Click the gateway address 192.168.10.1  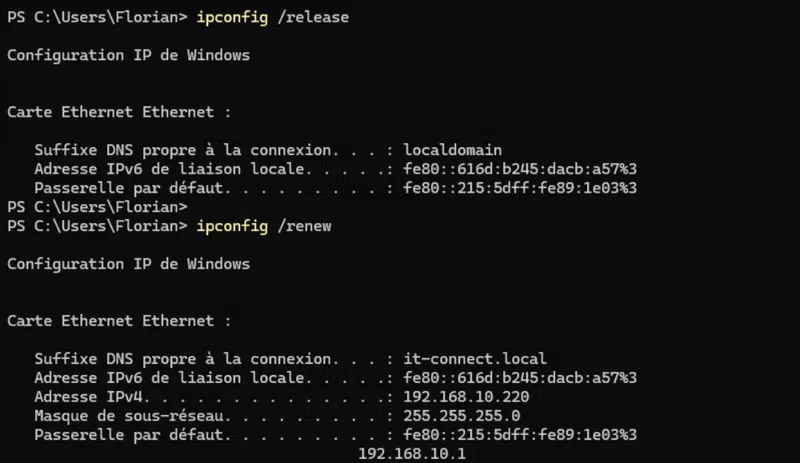412,453
